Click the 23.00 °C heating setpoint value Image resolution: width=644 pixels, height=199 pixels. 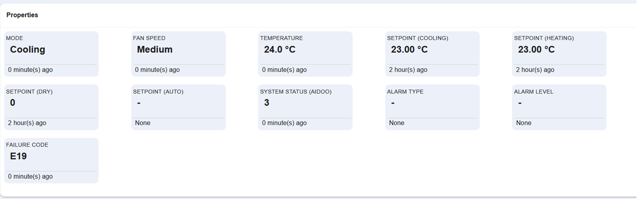pos(537,50)
